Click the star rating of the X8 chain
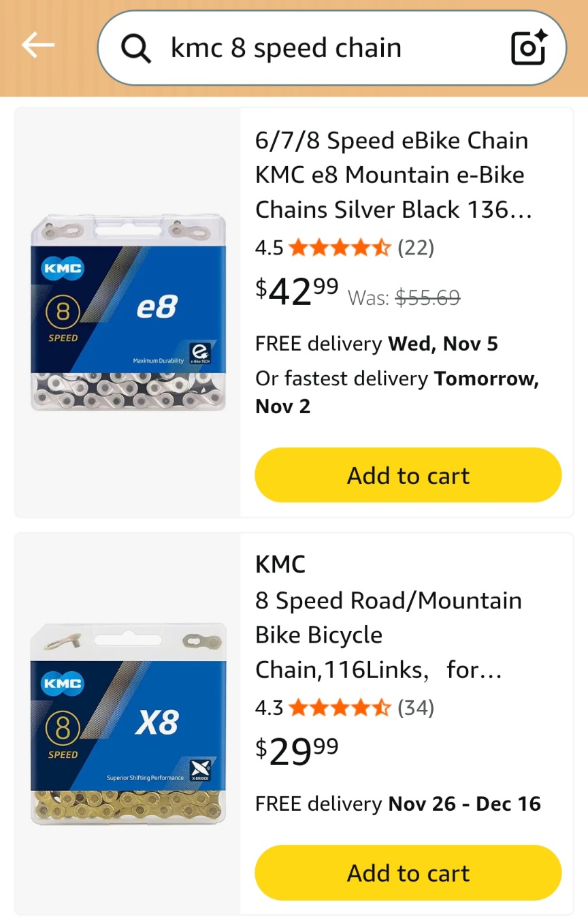The width and height of the screenshot is (588, 919). [x=339, y=708]
